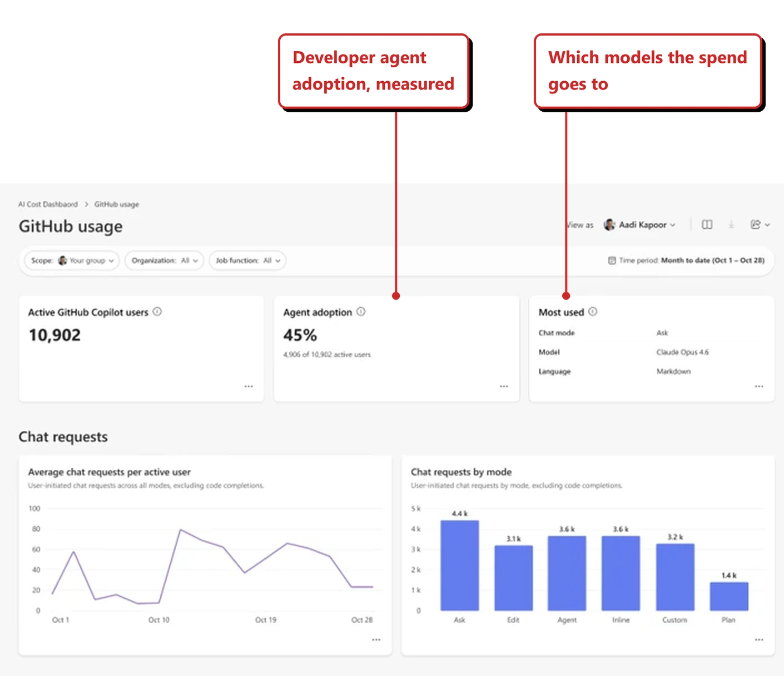Click the Claude Opus 4.6 model value
The image size is (784, 676).
682,352
